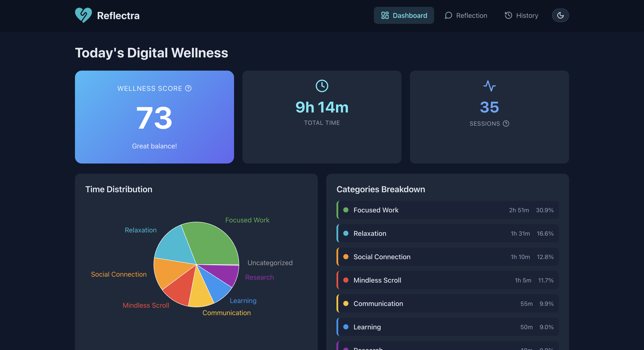
Task: Click the Sessions help question mark icon
Action: coord(506,124)
